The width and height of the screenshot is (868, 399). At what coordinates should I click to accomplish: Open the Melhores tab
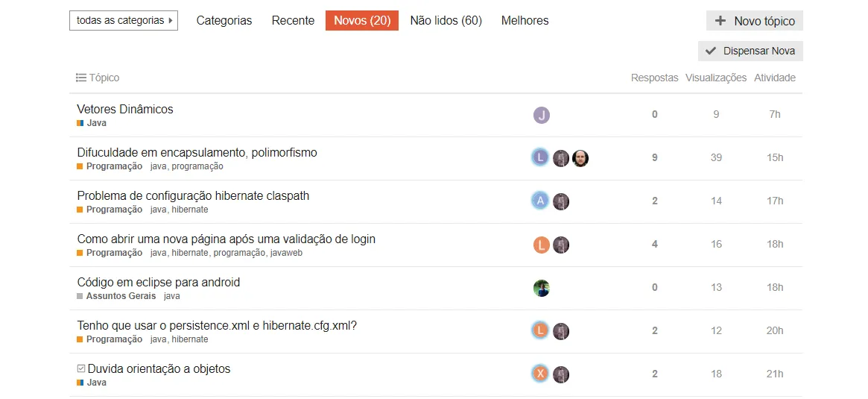(525, 21)
